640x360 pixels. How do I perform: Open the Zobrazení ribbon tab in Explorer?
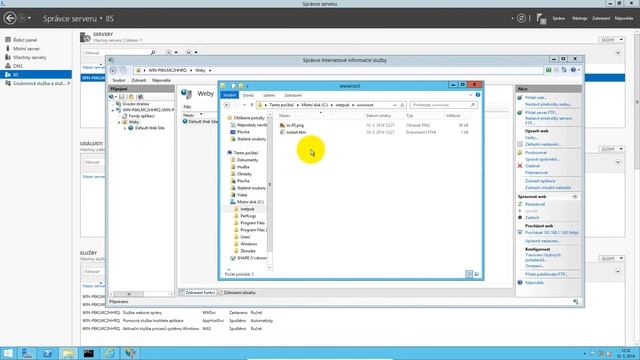pos(293,95)
